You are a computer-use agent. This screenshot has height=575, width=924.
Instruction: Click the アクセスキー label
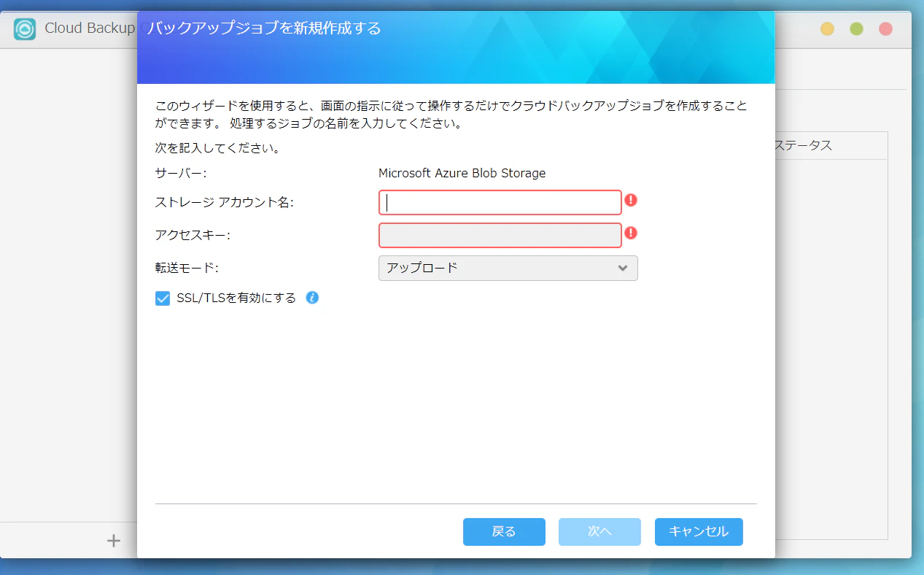(x=193, y=235)
